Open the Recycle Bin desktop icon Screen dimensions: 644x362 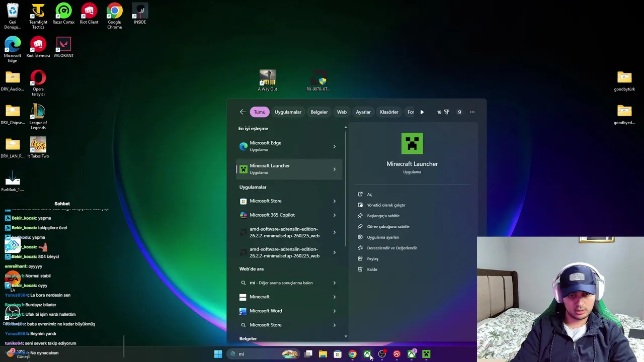[x=13, y=16]
